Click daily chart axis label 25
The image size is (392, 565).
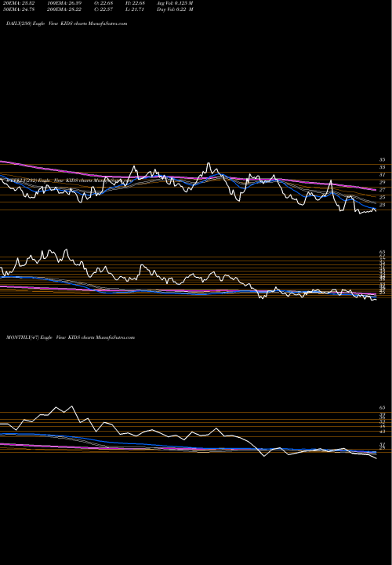pos(382,198)
